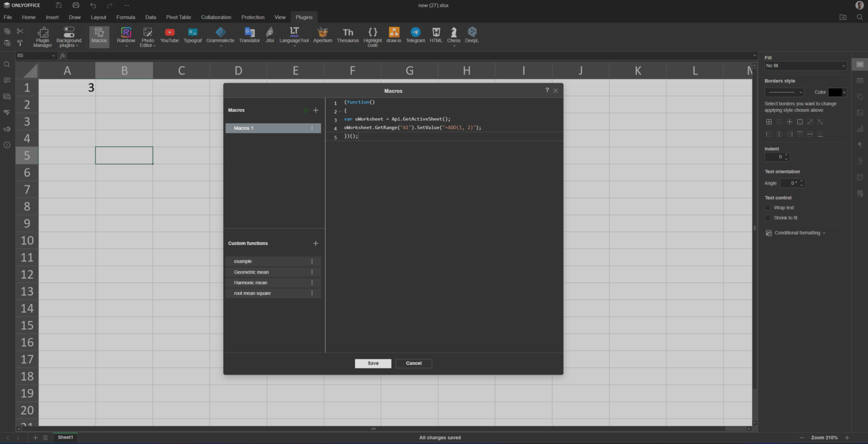
Task: Launch the Translator plugin
Action: coord(249,36)
